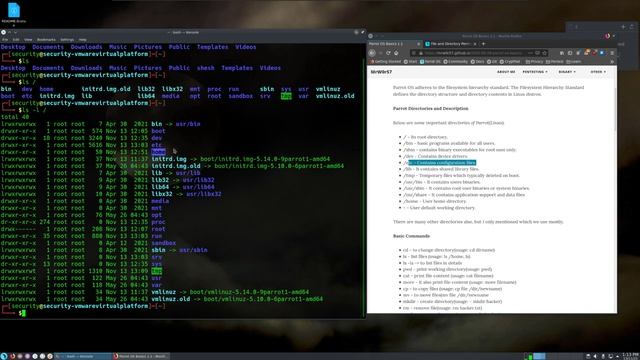Click volume icon in system tray
640x360 pixels.
(595, 356)
